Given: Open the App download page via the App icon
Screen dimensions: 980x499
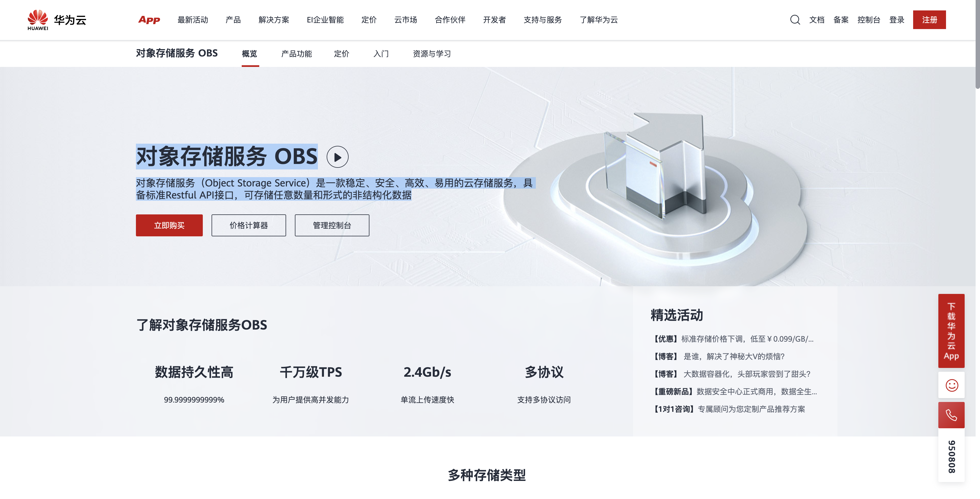Looking at the screenshot, I should 148,20.
